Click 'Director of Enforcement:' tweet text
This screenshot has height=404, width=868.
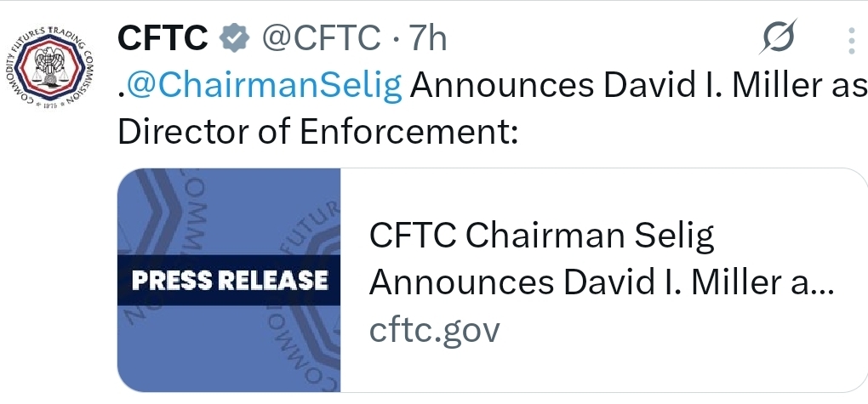(318, 133)
